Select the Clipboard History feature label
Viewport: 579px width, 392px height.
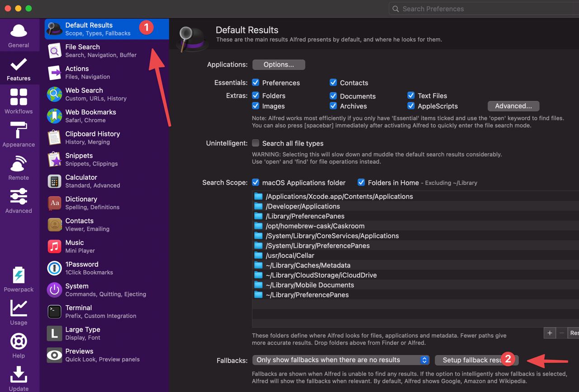(93, 133)
